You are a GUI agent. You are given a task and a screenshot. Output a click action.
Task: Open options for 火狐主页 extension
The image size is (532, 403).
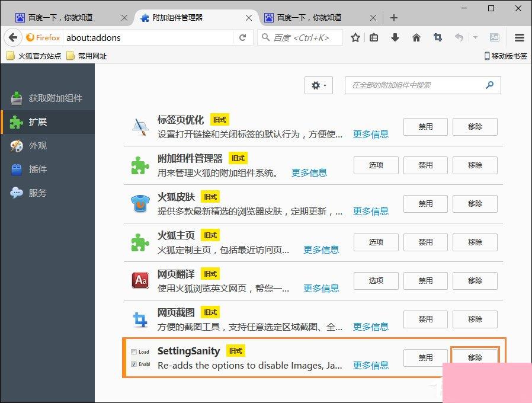[376, 242]
